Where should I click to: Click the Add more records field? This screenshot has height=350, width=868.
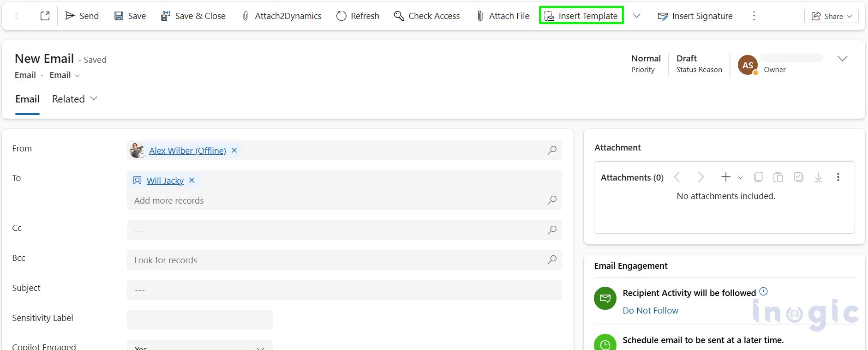(x=337, y=200)
